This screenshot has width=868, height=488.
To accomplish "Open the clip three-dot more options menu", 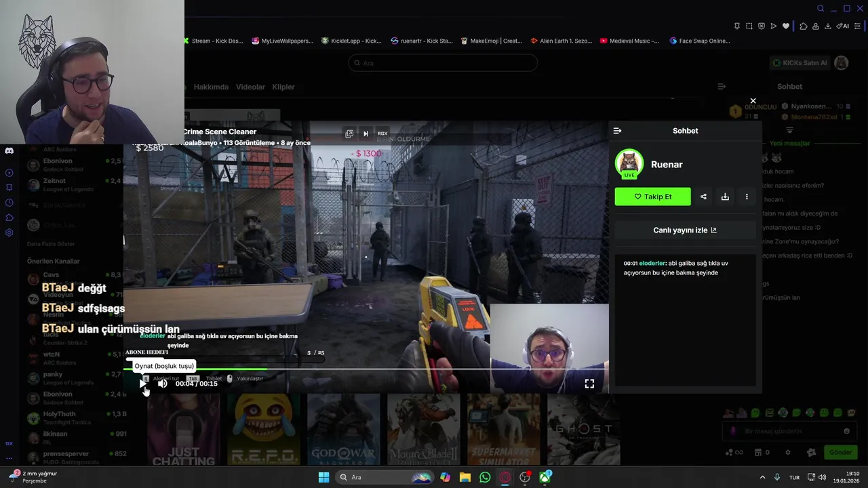I will tap(747, 197).
